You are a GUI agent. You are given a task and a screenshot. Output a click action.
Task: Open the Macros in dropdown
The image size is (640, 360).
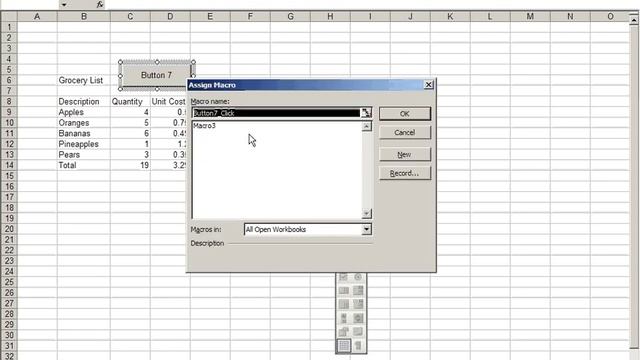coord(367,229)
